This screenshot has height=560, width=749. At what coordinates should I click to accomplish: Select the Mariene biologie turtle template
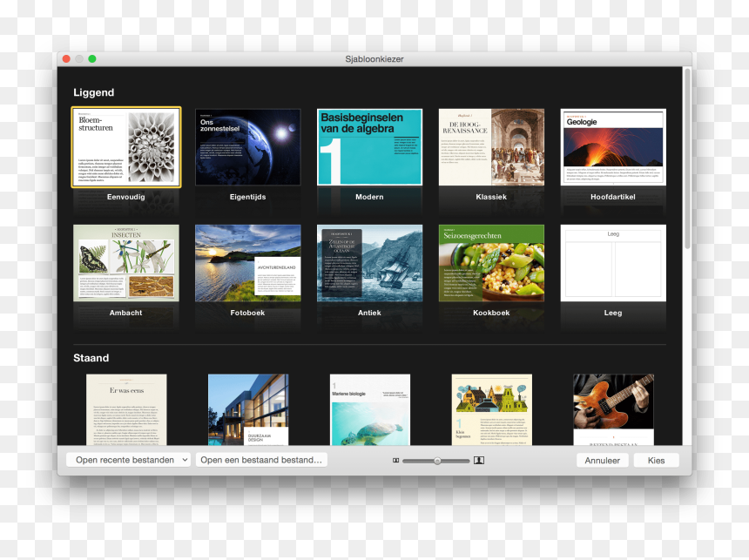pos(370,409)
